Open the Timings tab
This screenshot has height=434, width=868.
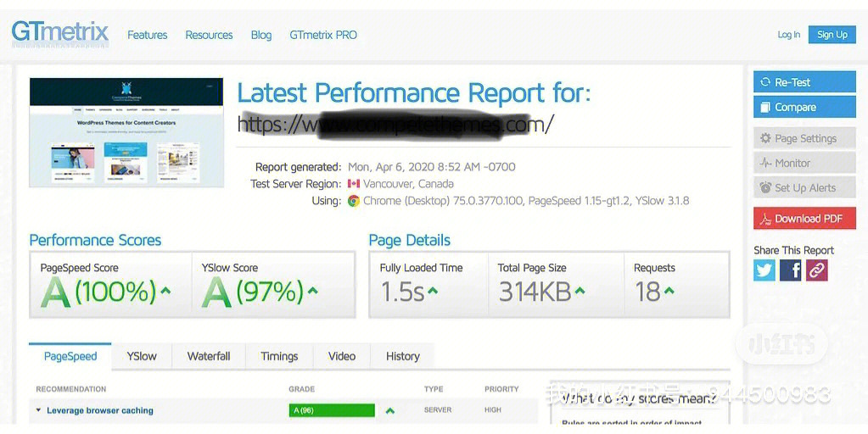pos(279,357)
